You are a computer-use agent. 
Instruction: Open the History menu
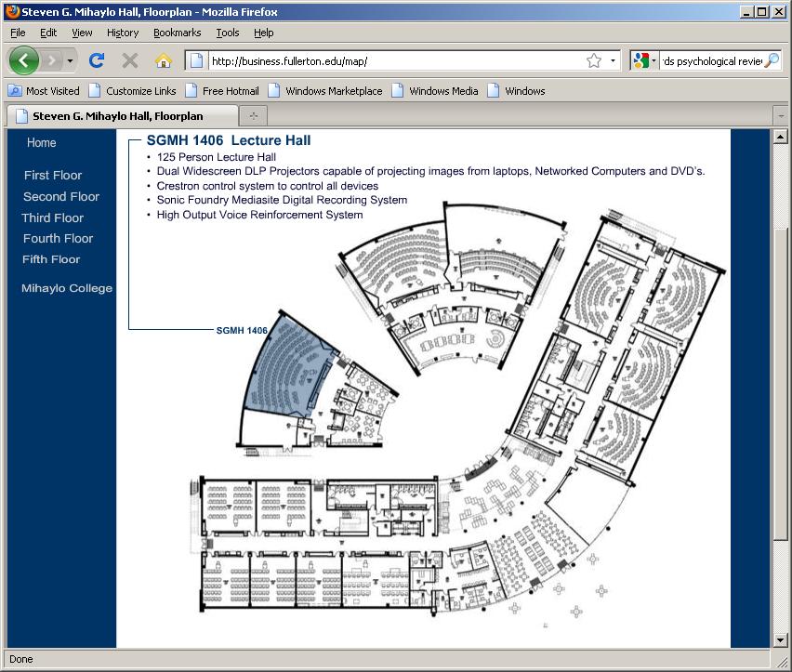coord(123,33)
